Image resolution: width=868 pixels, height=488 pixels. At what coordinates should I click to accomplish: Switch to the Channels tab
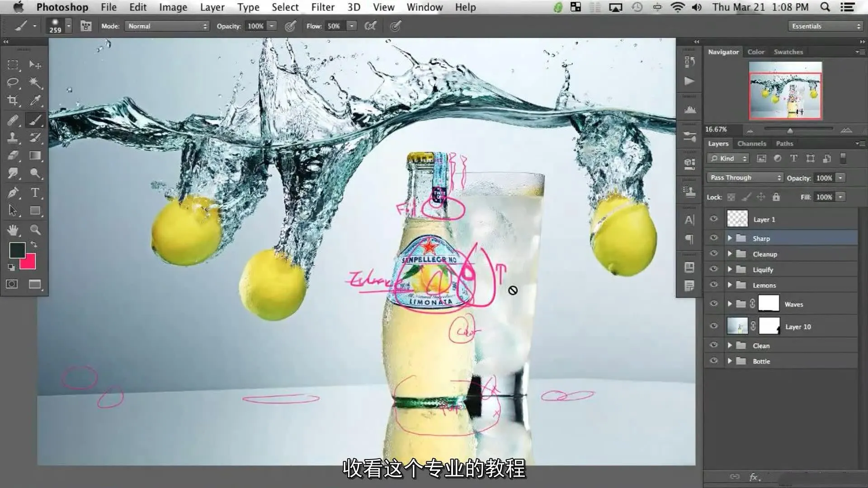(751, 144)
